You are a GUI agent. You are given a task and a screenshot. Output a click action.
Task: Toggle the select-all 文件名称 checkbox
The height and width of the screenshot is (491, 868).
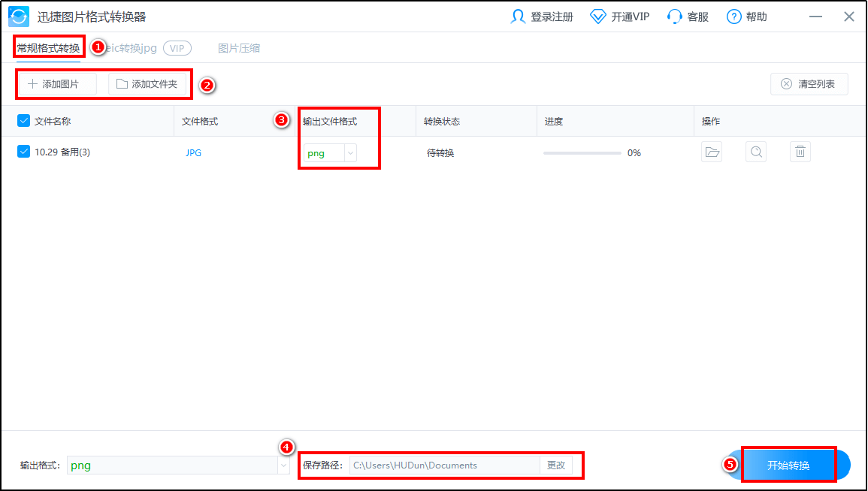(23, 121)
